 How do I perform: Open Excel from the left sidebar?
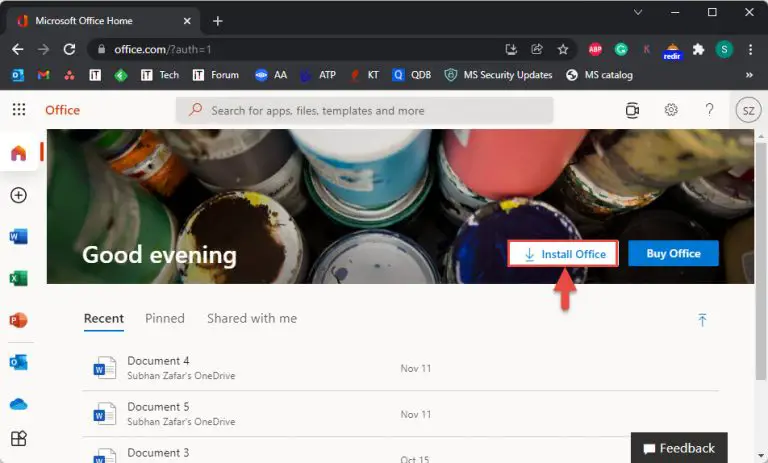point(18,279)
